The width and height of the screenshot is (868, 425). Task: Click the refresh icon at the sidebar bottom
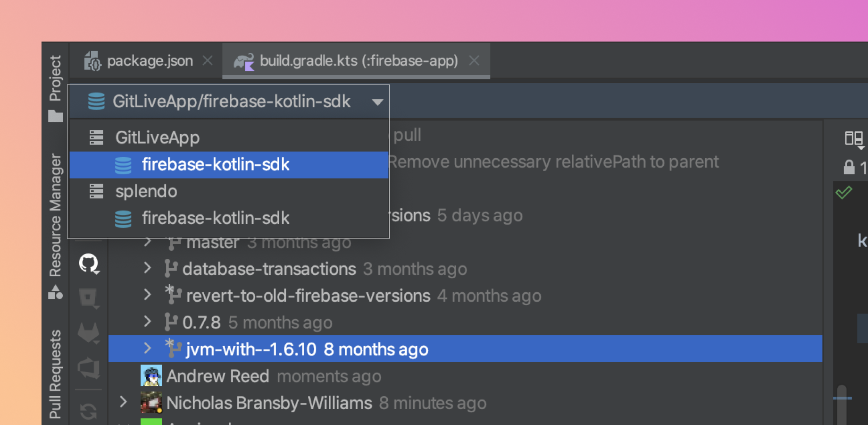[x=89, y=411]
